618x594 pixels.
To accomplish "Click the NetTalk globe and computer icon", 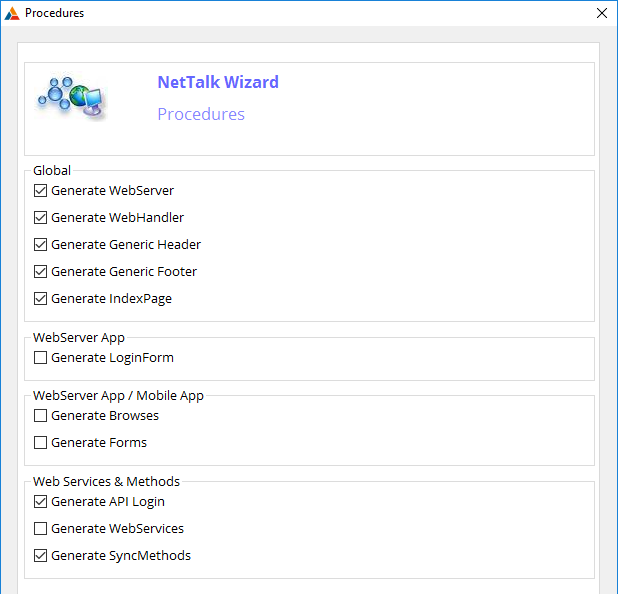I will coord(72,97).
